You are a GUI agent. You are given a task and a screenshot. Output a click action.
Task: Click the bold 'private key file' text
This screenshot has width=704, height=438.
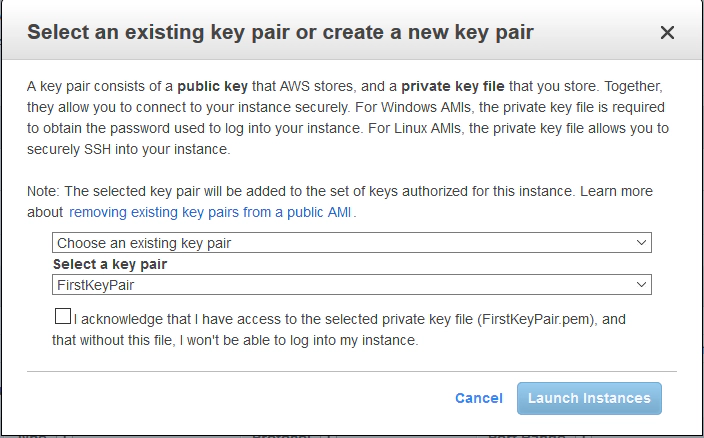pyautogui.click(x=456, y=88)
